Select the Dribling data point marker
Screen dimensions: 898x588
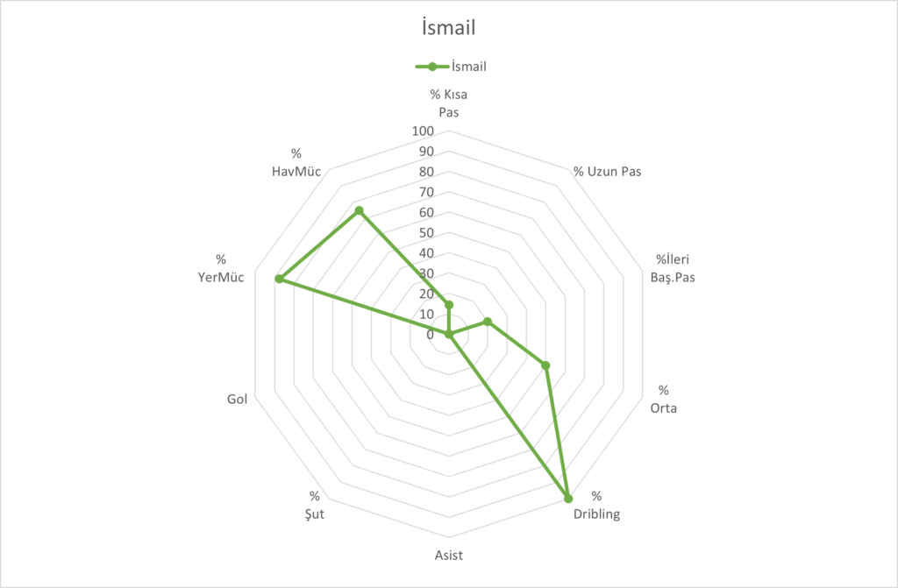(567, 498)
